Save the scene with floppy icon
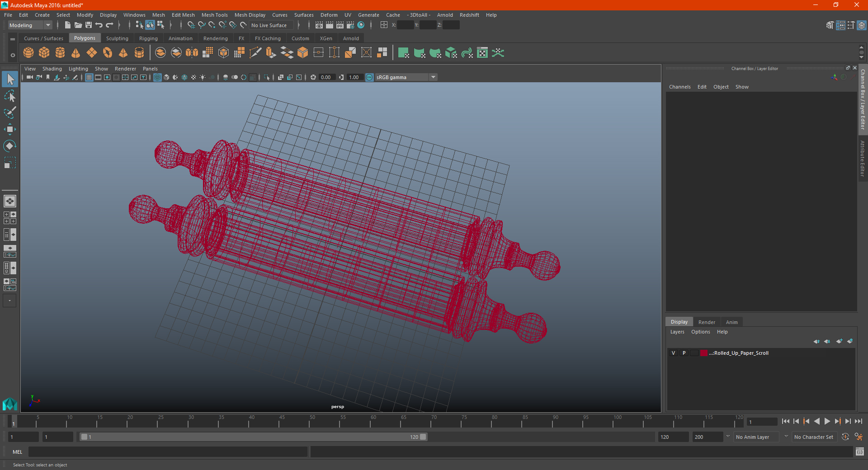The height and width of the screenshot is (470, 868). (x=89, y=25)
